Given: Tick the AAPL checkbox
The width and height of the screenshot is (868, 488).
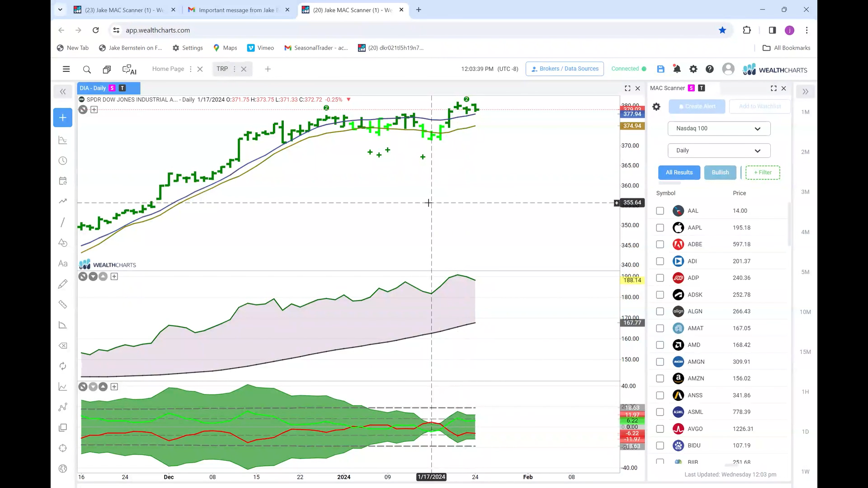Looking at the screenshot, I should point(660,228).
